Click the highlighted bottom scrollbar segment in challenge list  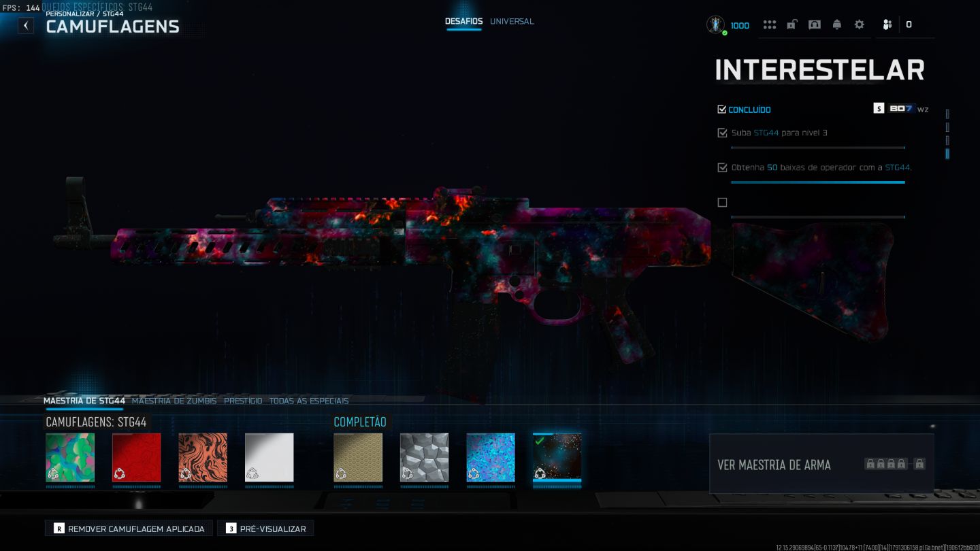pos(947,154)
